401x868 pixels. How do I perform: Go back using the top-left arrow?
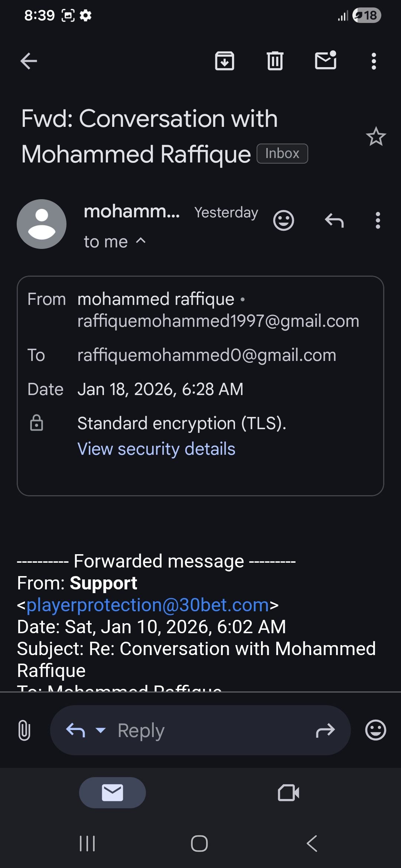tap(29, 61)
